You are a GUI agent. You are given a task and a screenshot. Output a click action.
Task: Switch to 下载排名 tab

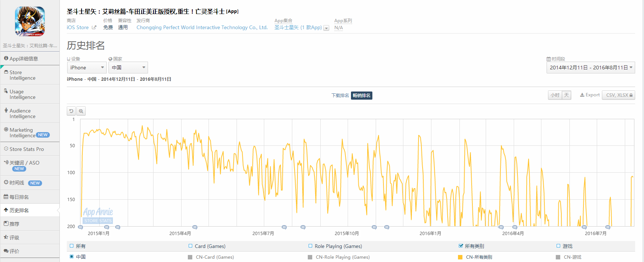pyautogui.click(x=340, y=96)
